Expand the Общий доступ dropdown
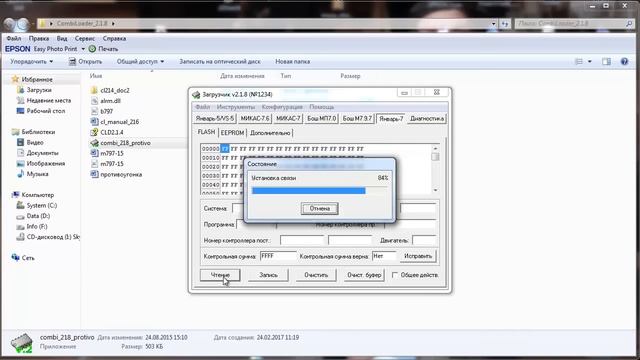The width and height of the screenshot is (640, 360). pos(140,62)
